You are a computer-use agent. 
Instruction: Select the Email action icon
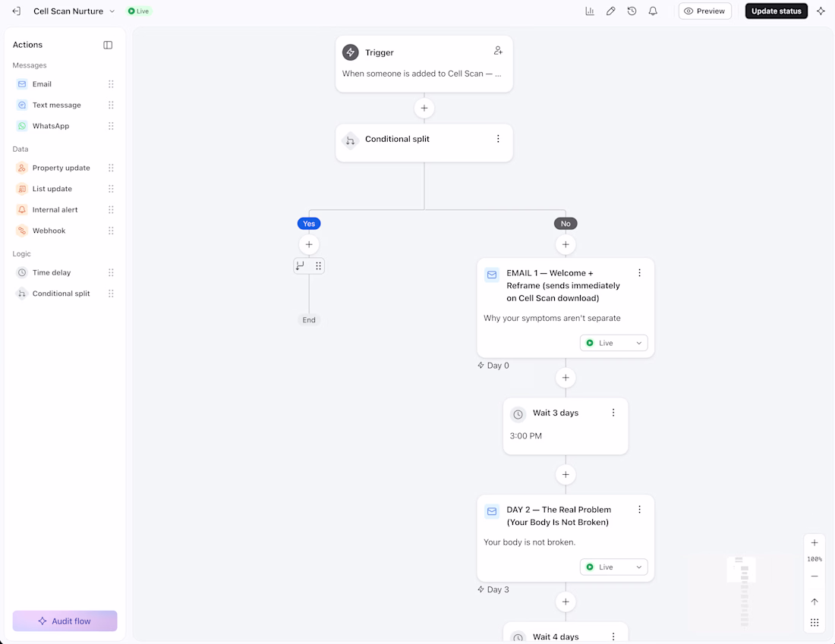[x=22, y=84]
